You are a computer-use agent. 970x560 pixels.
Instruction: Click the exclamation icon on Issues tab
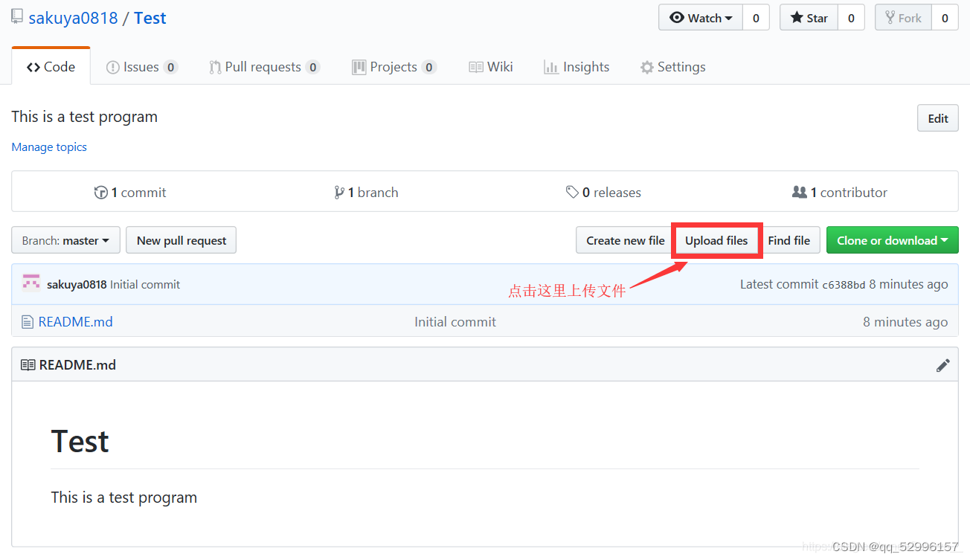[x=113, y=68]
